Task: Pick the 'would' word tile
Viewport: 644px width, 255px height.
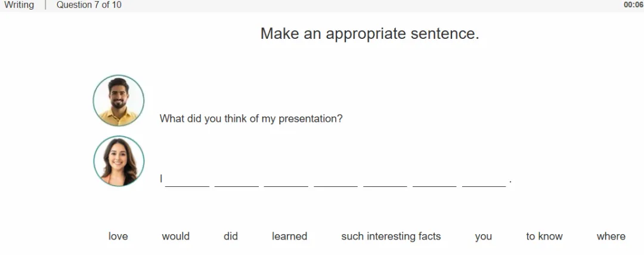Action: point(176,236)
